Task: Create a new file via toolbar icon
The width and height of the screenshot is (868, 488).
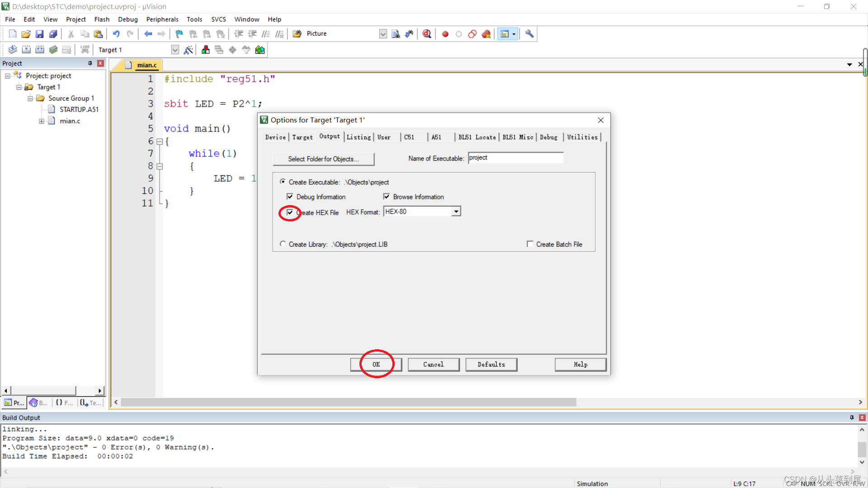Action: tap(13, 34)
